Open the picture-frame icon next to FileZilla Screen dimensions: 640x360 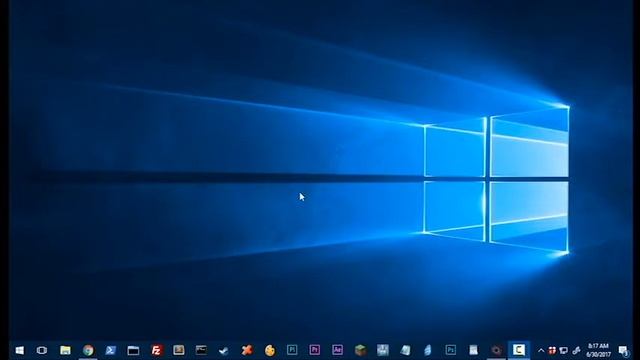(178, 350)
